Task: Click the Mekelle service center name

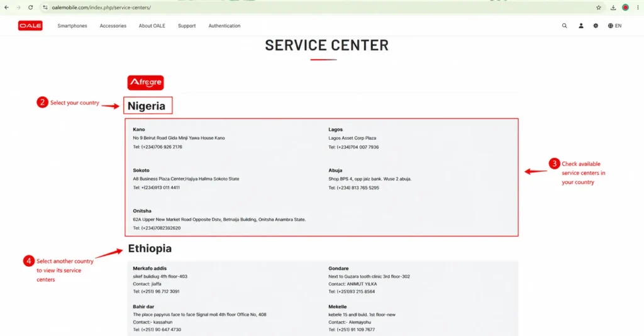Action: 337,306
